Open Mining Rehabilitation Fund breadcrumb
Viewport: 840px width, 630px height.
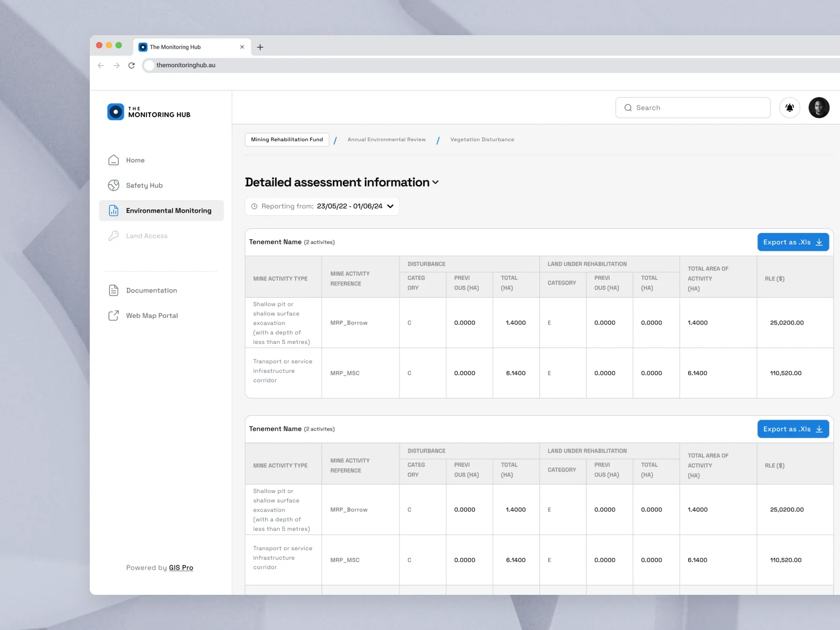[x=287, y=140]
